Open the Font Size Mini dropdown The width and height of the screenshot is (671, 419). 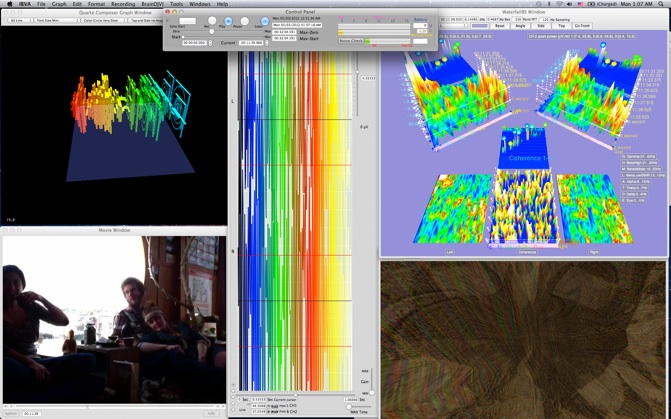coord(56,20)
